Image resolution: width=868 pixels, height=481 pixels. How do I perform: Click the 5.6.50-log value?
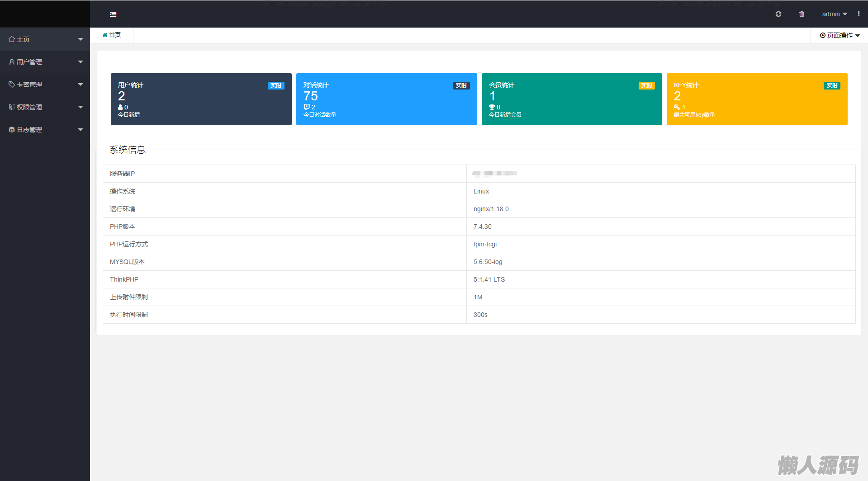pos(488,262)
